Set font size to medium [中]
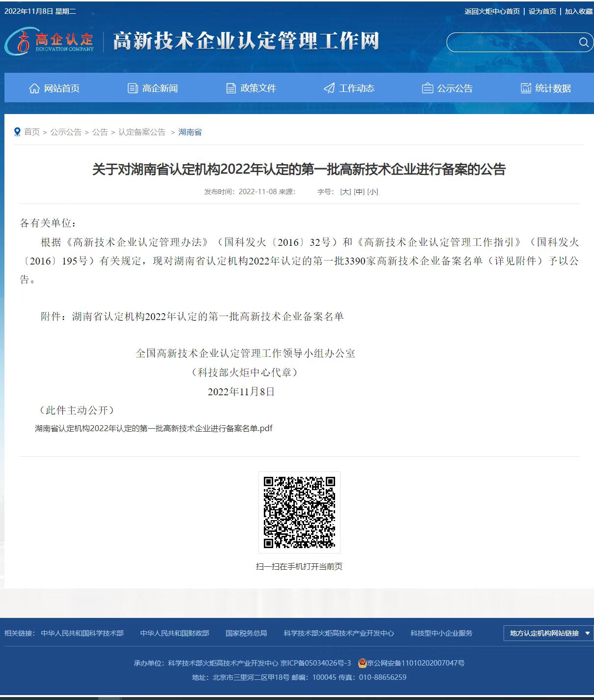Image resolution: width=594 pixels, height=700 pixels. pyautogui.click(x=359, y=192)
